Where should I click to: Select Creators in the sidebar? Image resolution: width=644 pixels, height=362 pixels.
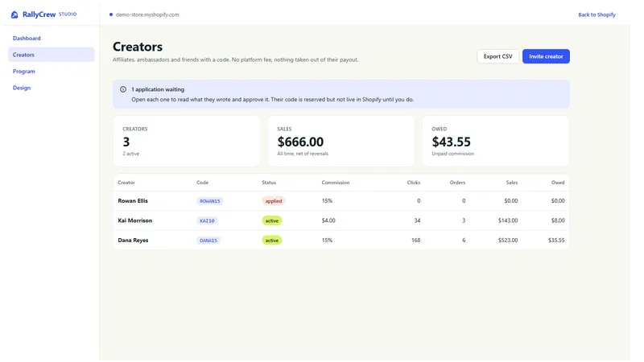tap(52, 55)
